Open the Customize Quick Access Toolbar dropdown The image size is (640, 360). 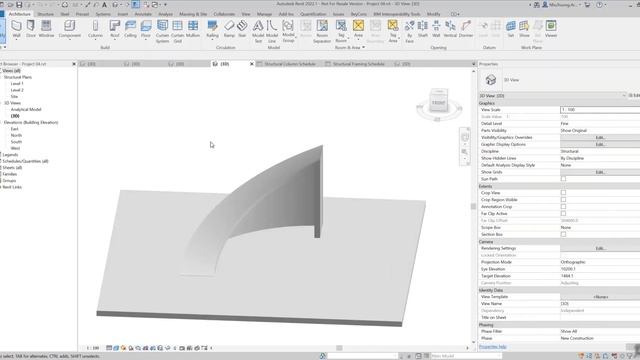pos(165,5)
